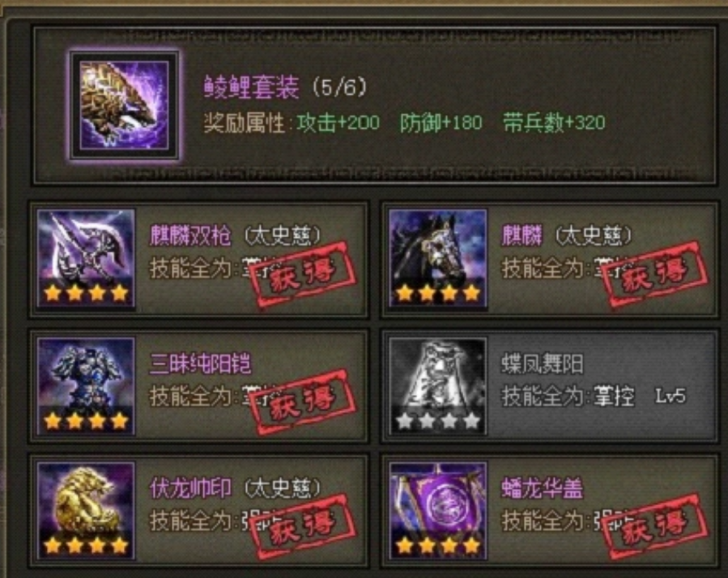Viewport: 728px width, 578px height.
Task: Click the 带兵数+320 bonus attribute
Action: point(555,123)
